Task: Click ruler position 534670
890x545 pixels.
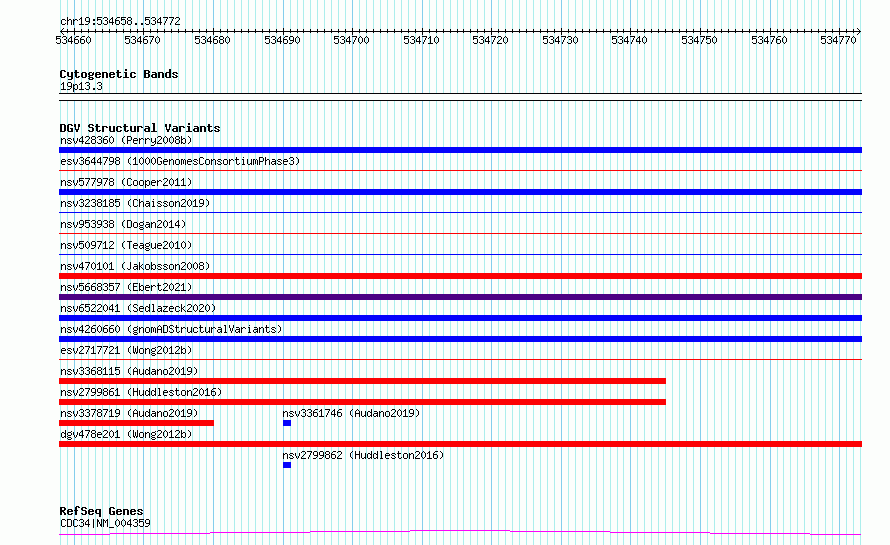Action: click(142, 40)
